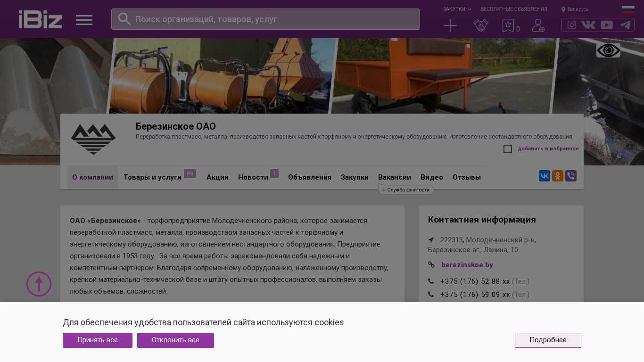Click the search magnifier icon
The height and width of the screenshot is (362, 644).
(124, 19)
